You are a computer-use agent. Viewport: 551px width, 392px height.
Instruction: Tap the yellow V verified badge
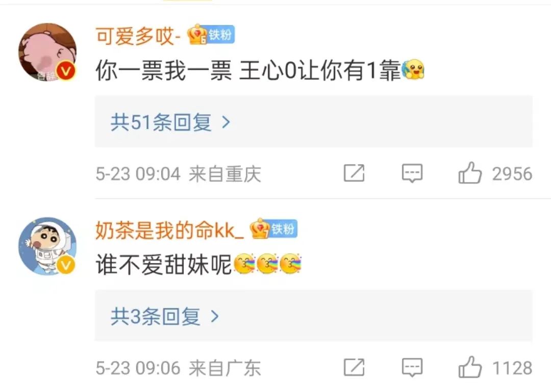point(66,265)
